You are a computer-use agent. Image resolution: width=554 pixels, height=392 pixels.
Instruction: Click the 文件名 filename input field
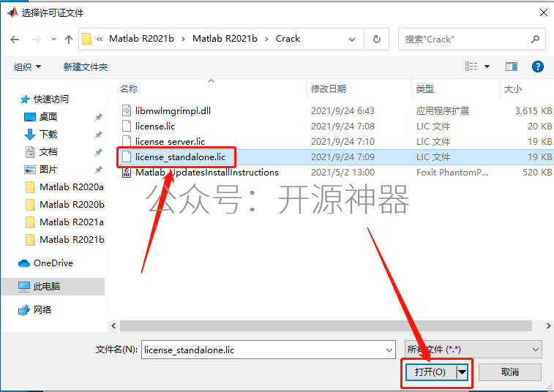tap(268, 350)
